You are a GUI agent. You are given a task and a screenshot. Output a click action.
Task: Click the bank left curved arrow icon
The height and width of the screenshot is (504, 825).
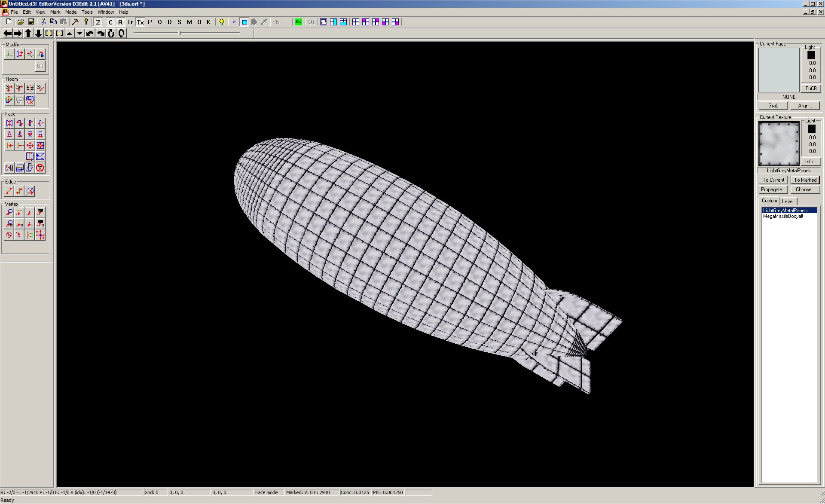(x=90, y=33)
